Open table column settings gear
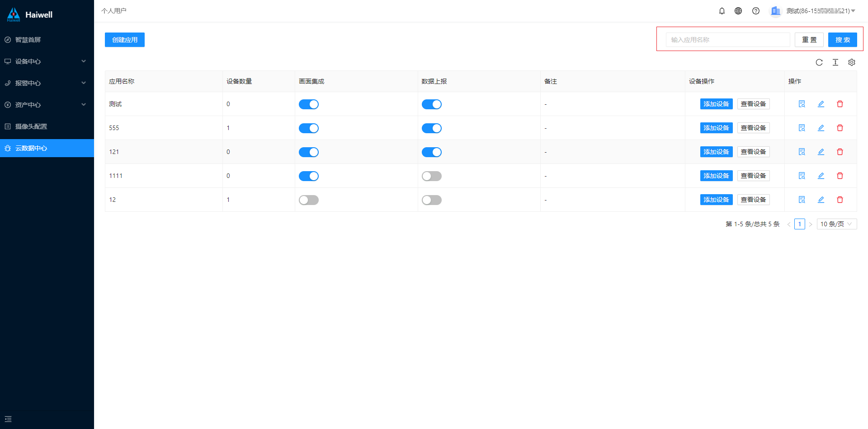The height and width of the screenshot is (429, 868). (852, 62)
